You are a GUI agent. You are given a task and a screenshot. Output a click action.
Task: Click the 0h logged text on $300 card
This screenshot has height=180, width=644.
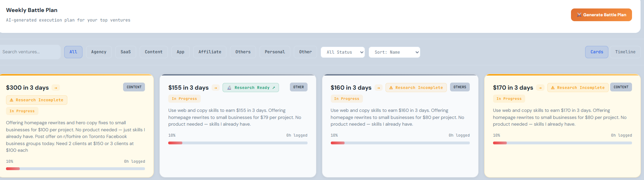(134, 162)
